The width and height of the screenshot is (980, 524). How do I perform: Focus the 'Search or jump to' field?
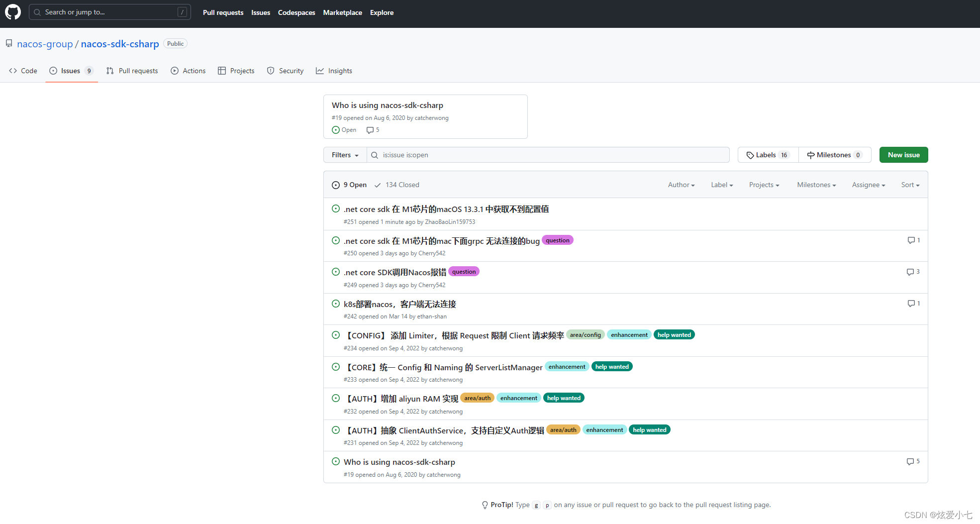110,12
